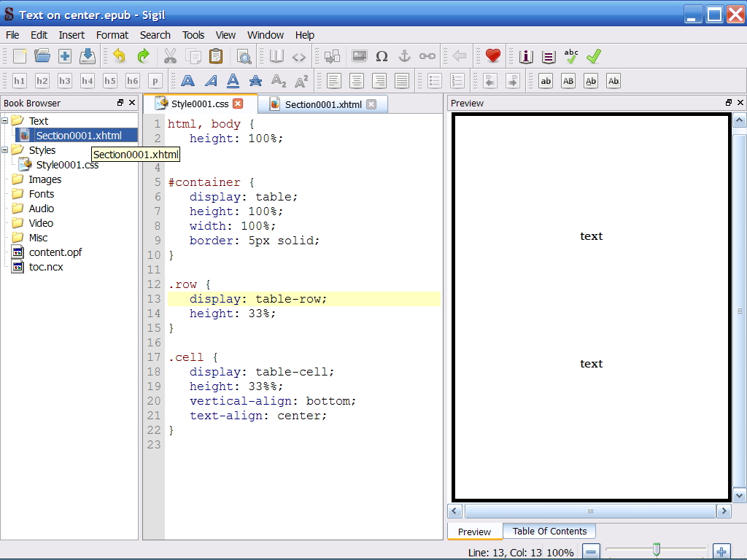Viewport: 747px width, 560px height.
Task: Click the abc spellcheck icon
Action: [571, 56]
